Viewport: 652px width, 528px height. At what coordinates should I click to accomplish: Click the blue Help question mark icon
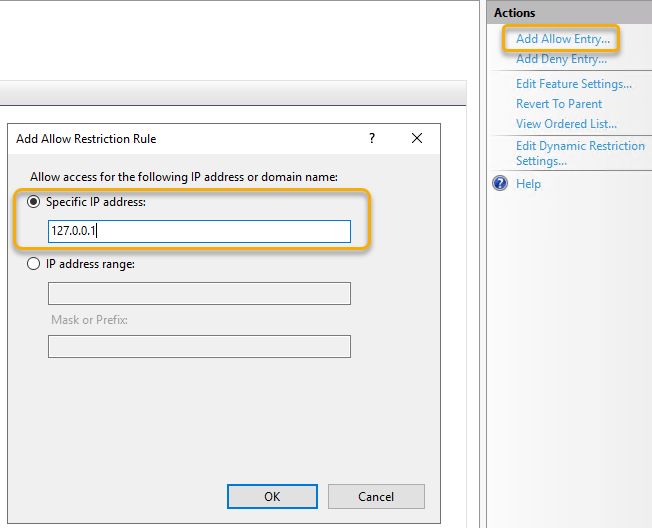pos(500,183)
